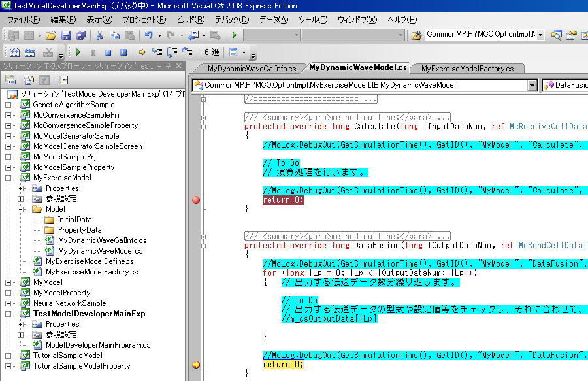Click the Cut scissors icon
Viewport: 588px width, 381px height.
(100, 35)
